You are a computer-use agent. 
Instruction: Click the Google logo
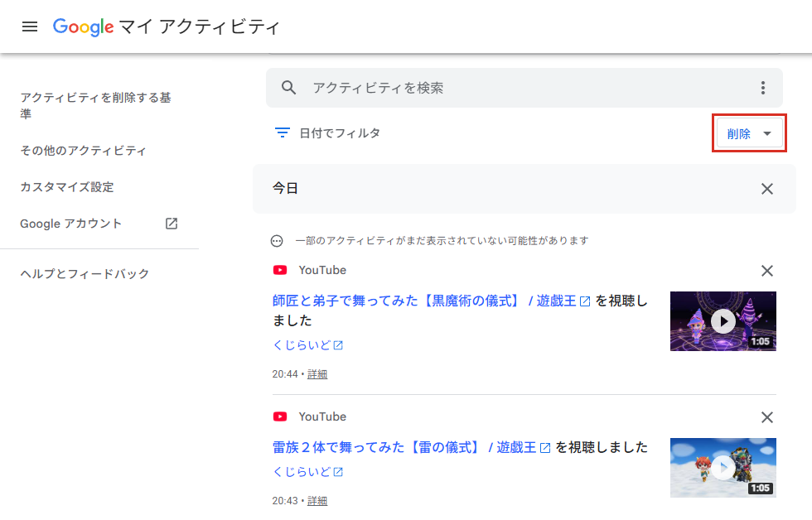tap(84, 26)
